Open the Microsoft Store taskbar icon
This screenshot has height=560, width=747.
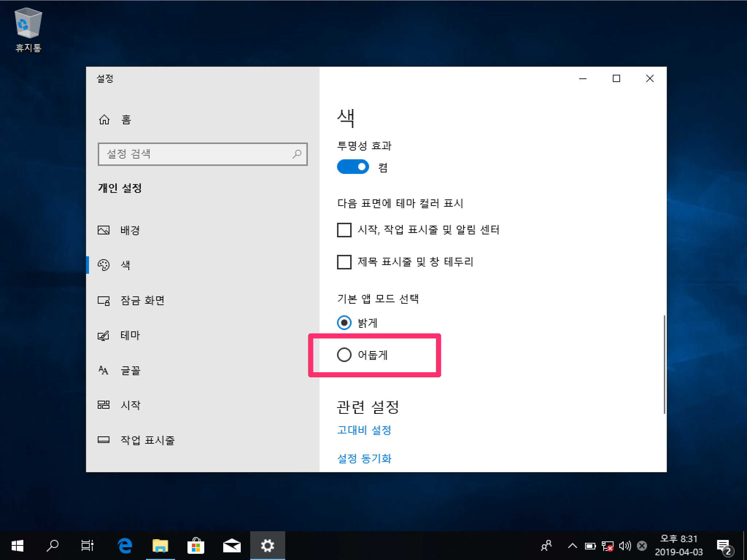point(196,546)
